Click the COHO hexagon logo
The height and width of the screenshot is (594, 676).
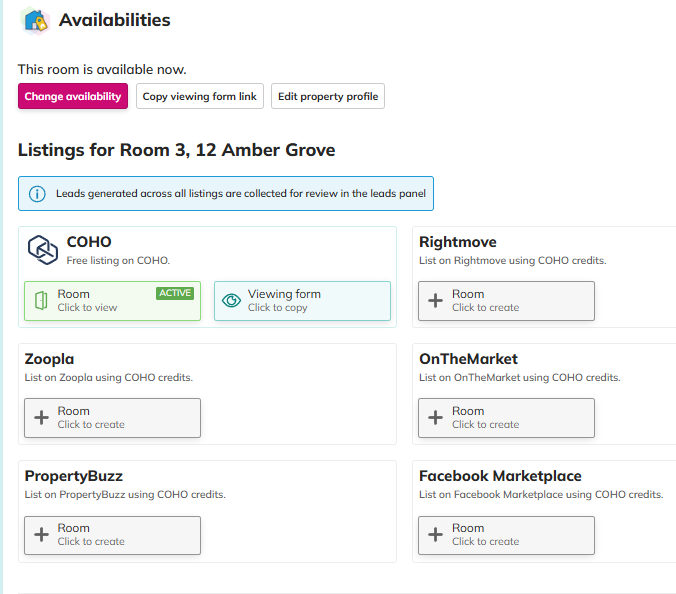tap(42, 250)
